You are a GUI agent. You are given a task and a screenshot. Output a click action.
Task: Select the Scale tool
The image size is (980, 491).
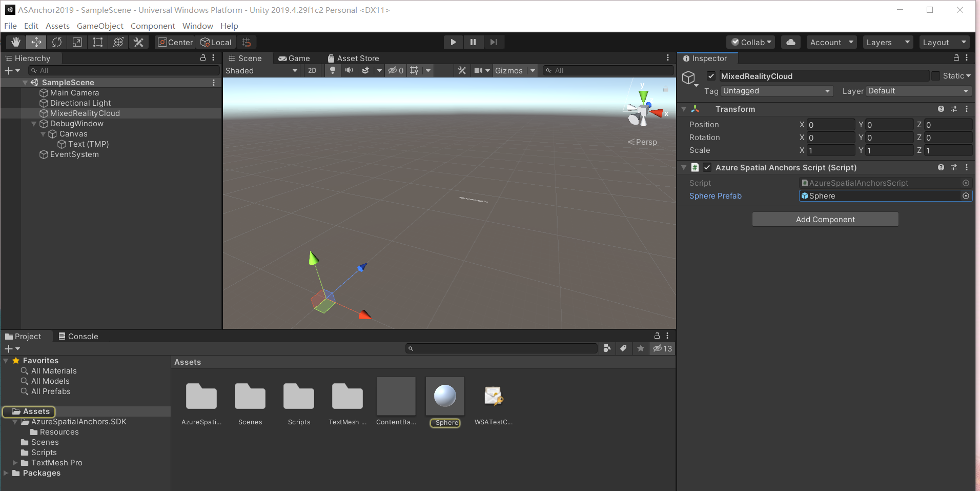click(x=77, y=42)
